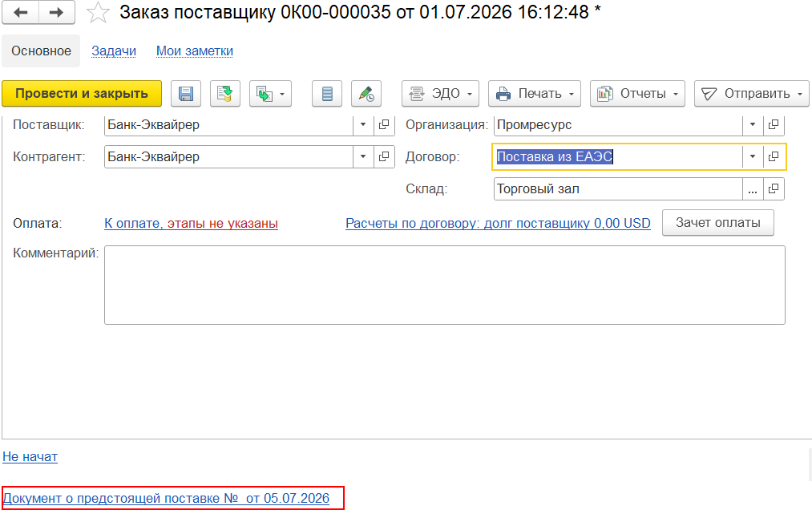Open the Печать dropdown menu
812x510 pixels.
pyautogui.click(x=535, y=94)
